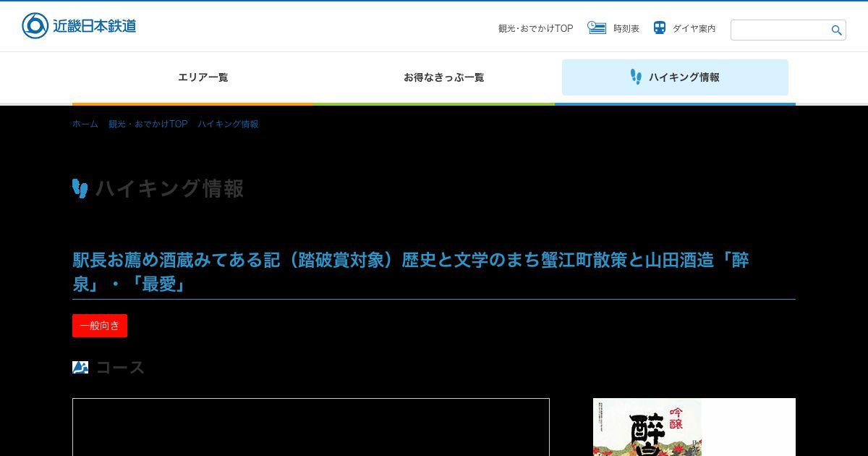Open breadcrumb ハイキング情報 link
Image resolution: width=868 pixels, height=456 pixels.
coord(228,124)
